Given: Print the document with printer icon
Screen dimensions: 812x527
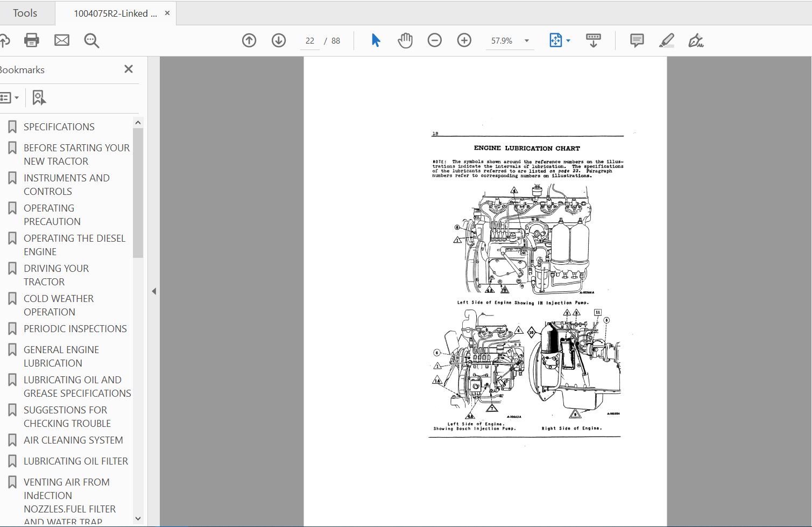Looking at the screenshot, I should 32,40.
